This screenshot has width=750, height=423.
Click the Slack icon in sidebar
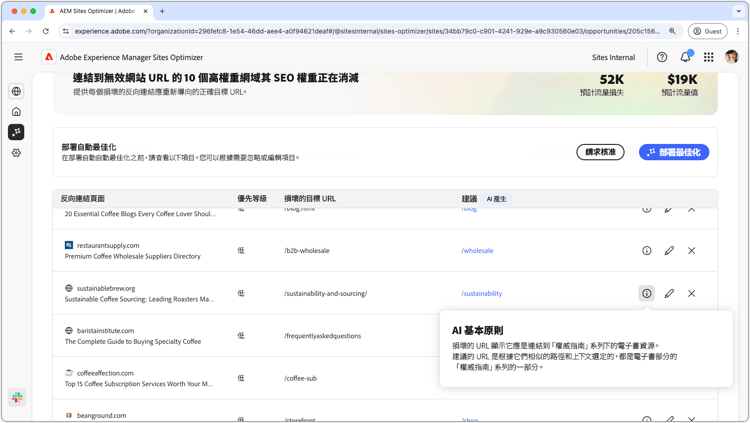(17, 397)
